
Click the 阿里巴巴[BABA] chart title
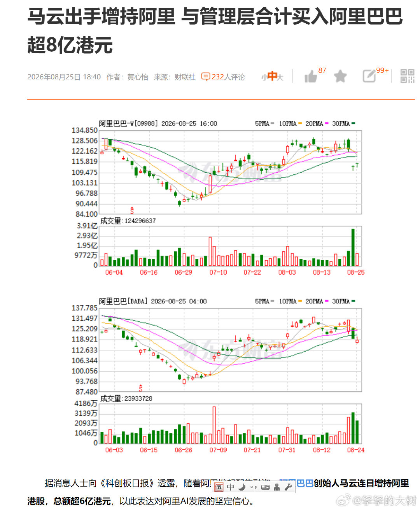click(123, 301)
